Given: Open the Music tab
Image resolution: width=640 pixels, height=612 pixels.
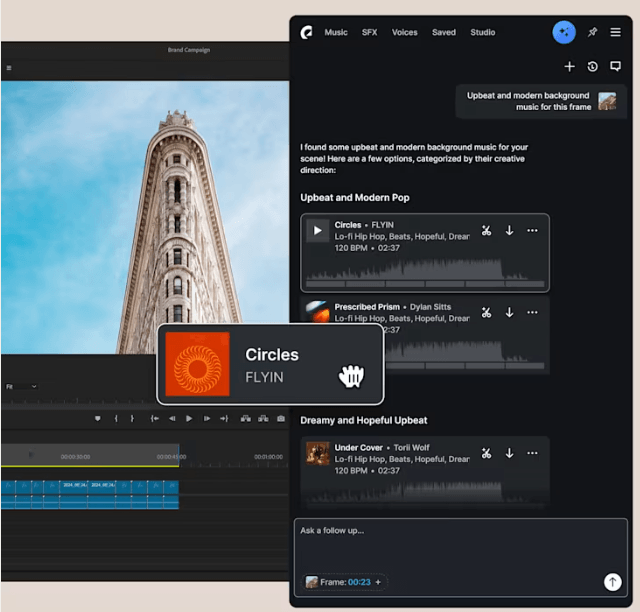Looking at the screenshot, I should pyautogui.click(x=336, y=32).
